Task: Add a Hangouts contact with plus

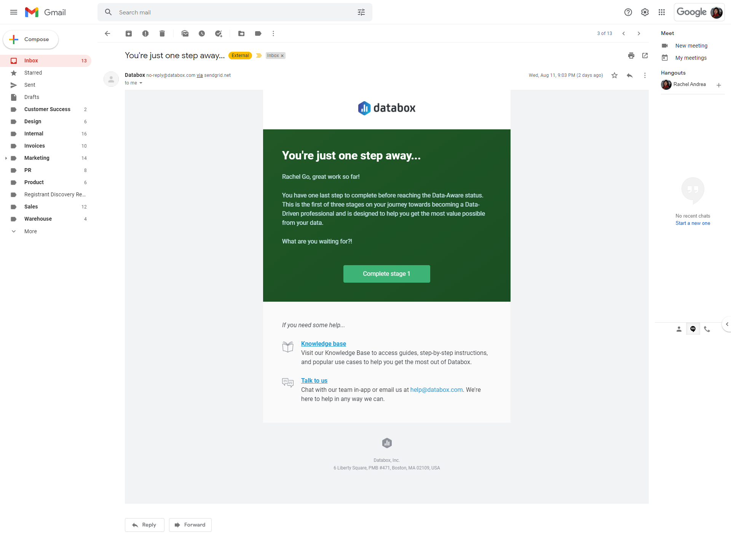Action: 719,85
